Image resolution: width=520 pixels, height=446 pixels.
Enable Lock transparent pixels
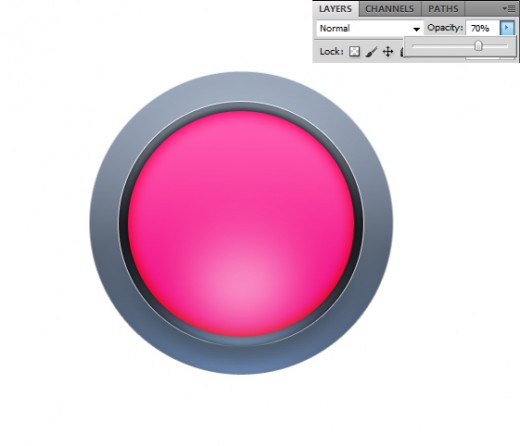[x=354, y=52]
